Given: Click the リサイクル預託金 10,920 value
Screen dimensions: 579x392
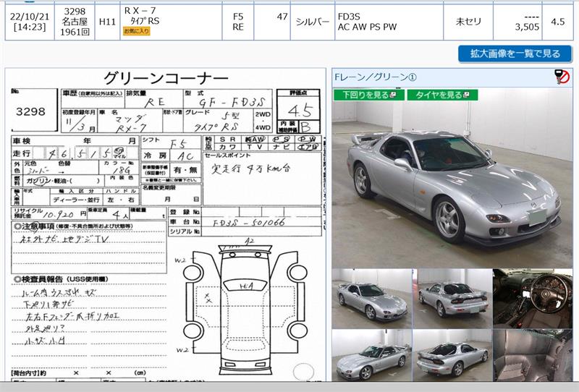Looking at the screenshot, I should 59,215.
